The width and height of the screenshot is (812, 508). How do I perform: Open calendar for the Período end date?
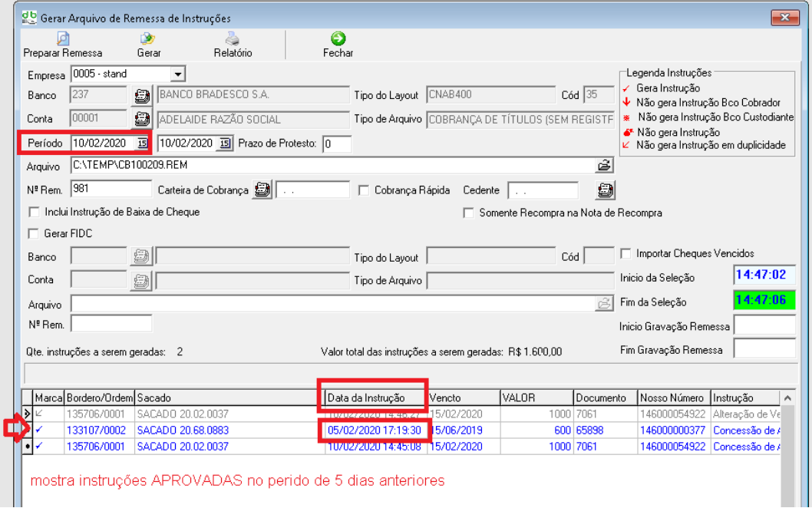coord(224,143)
